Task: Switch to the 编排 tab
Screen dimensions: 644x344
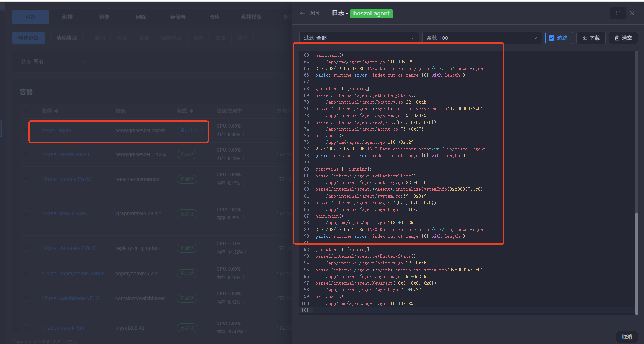Action: coord(67,17)
